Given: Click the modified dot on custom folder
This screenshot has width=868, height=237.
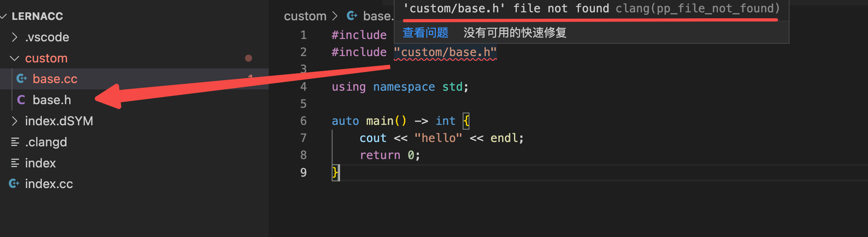Looking at the screenshot, I should point(248,58).
